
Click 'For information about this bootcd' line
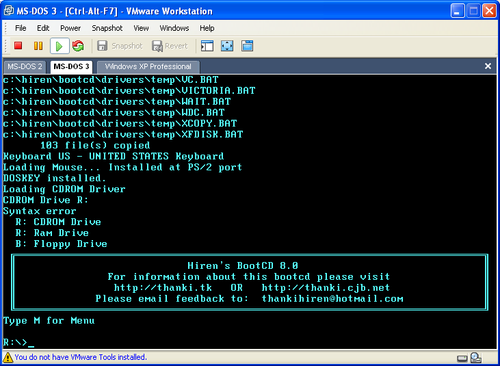(x=249, y=277)
